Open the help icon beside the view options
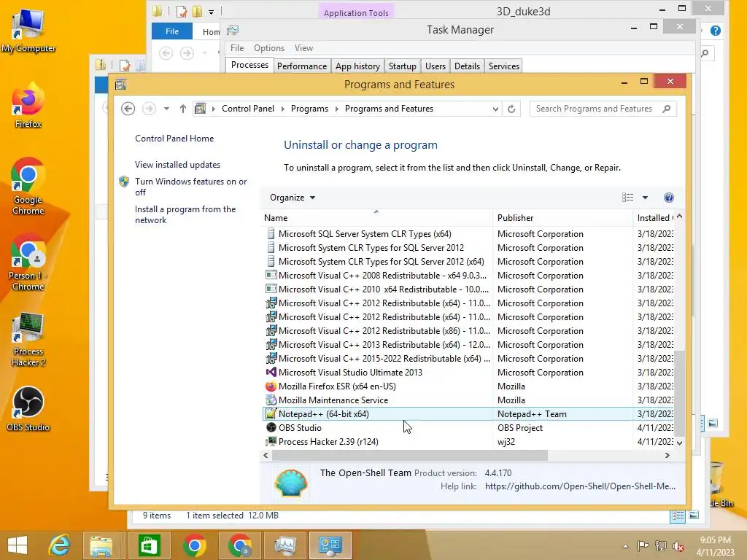The width and height of the screenshot is (747, 560). 669,198
